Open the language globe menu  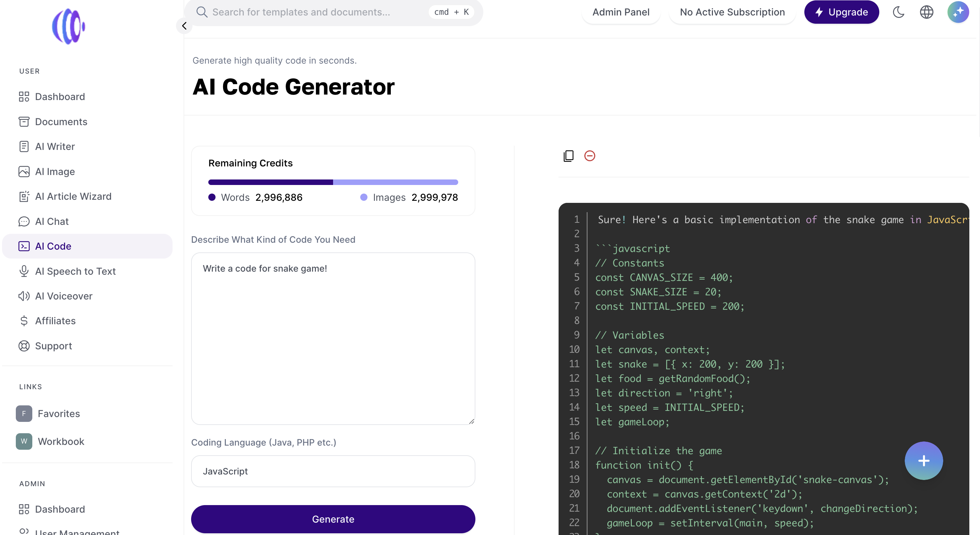click(926, 12)
